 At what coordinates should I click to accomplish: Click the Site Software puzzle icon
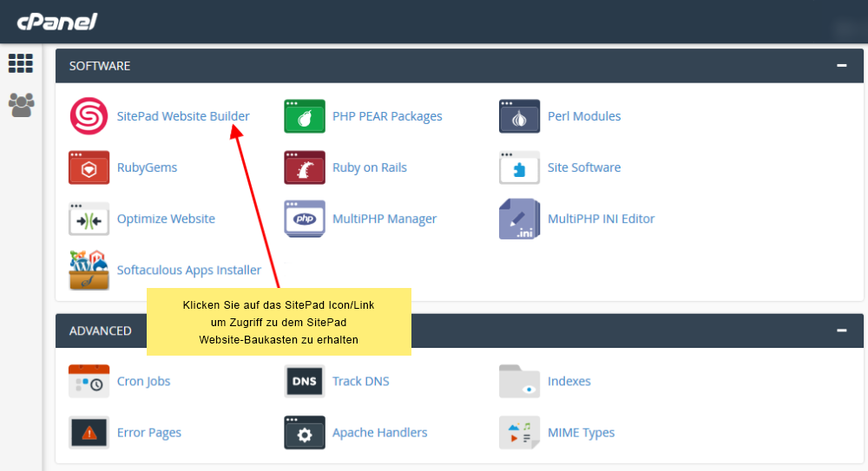tap(519, 167)
